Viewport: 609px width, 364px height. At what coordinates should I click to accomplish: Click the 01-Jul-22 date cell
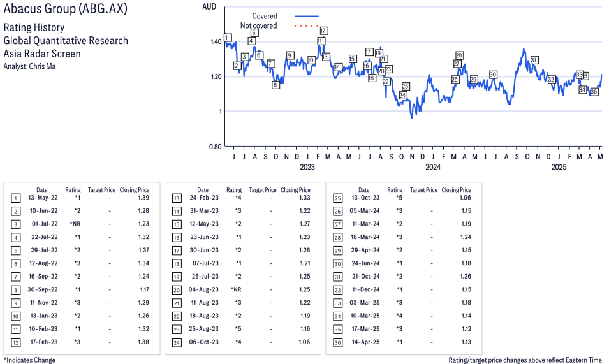(x=45, y=224)
